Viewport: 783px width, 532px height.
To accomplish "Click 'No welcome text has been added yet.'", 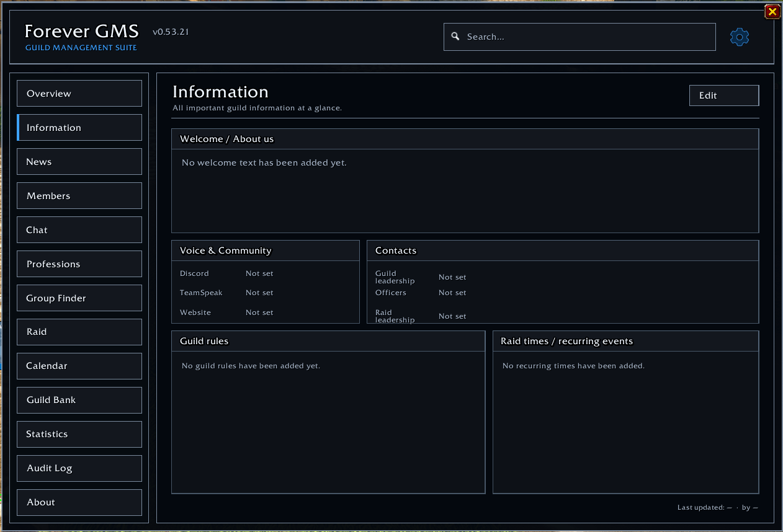I will 264,163.
